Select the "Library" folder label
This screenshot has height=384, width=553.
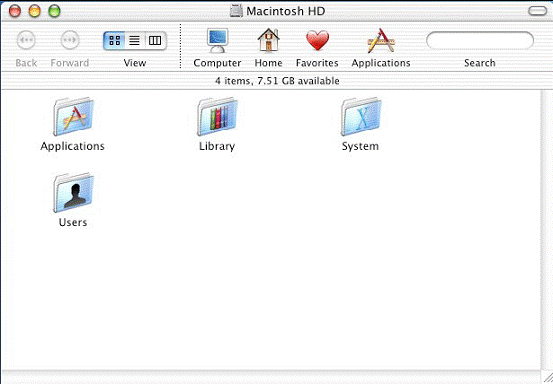[x=217, y=146]
